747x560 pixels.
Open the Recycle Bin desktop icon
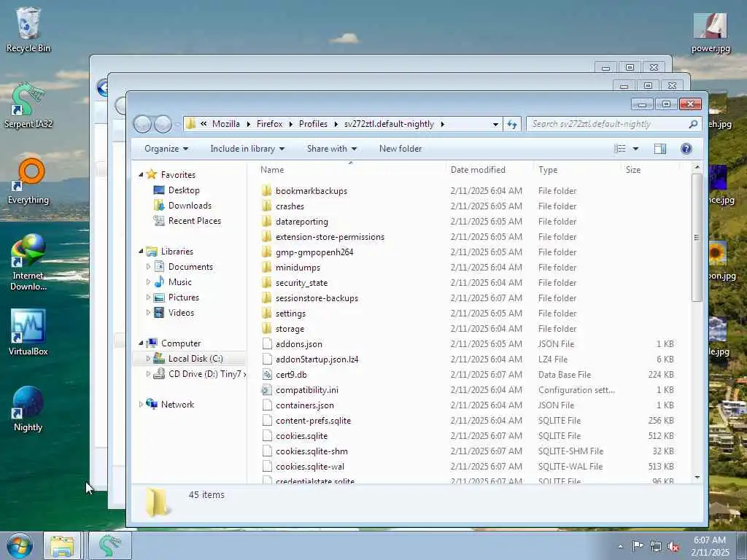pyautogui.click(x=28, y=29)
